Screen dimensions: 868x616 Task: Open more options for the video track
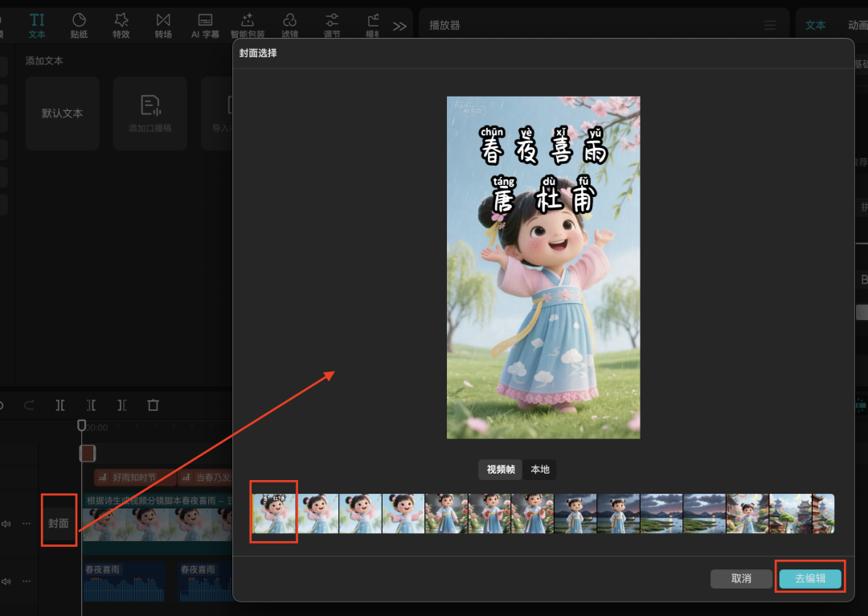click(27, 524)
